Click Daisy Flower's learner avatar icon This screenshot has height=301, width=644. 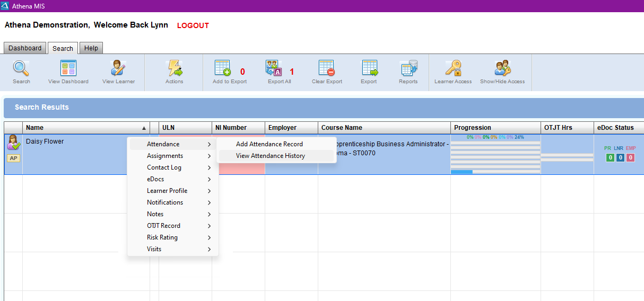click(x=13, y=143)
